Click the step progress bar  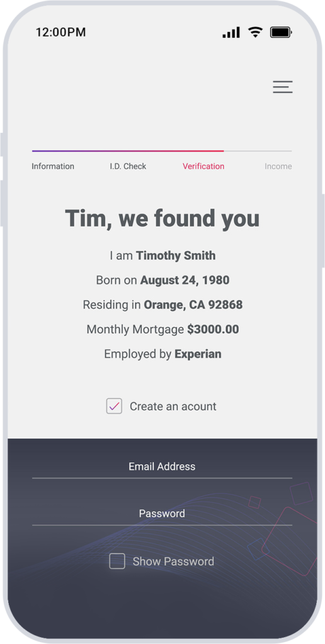[x=162, y=151]
